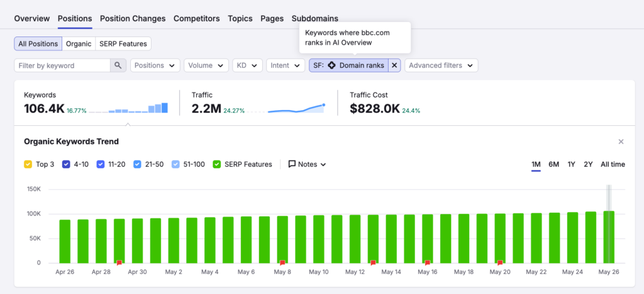Remove the SF Domain ranks filter

click(x=394, y=65)
